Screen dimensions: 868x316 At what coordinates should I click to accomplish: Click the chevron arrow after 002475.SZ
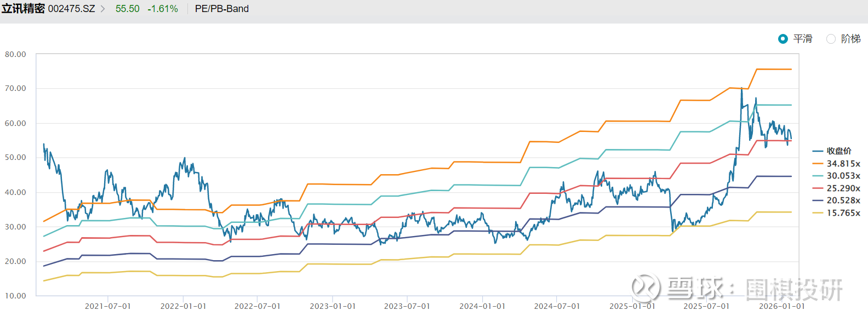point(102,9)
